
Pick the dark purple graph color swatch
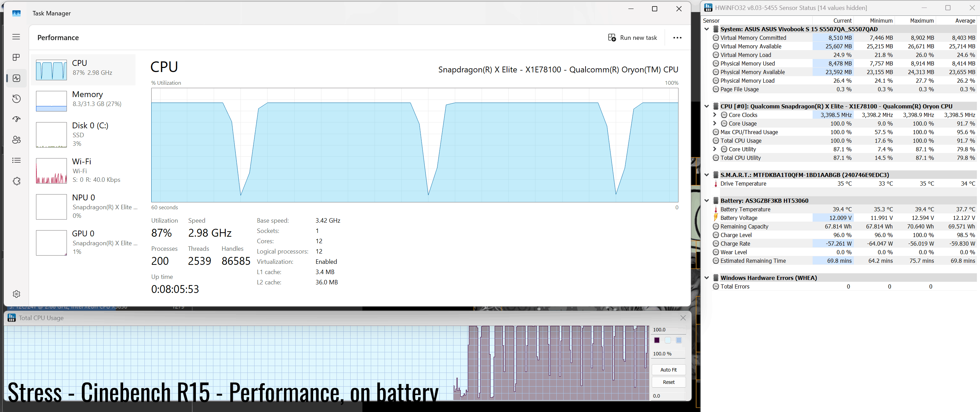657,341
